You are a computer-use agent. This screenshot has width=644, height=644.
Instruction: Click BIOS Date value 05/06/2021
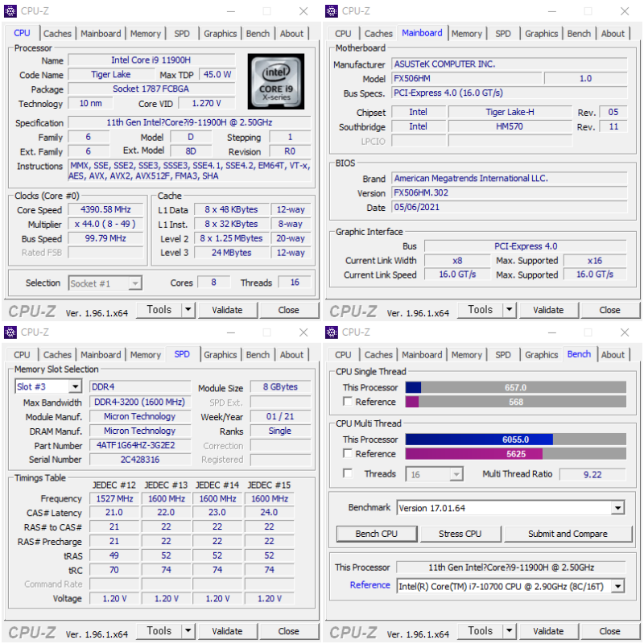510,207
